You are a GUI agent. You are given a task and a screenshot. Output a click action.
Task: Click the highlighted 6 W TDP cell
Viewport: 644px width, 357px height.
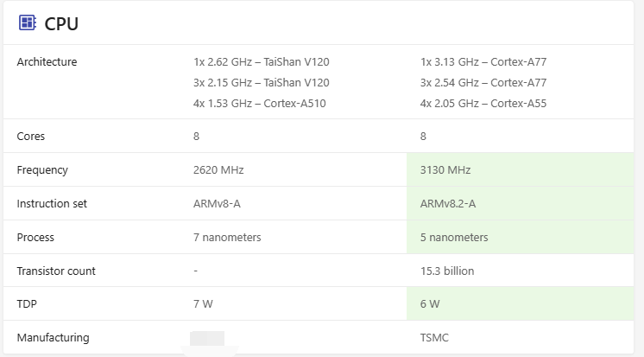(430, 305)
